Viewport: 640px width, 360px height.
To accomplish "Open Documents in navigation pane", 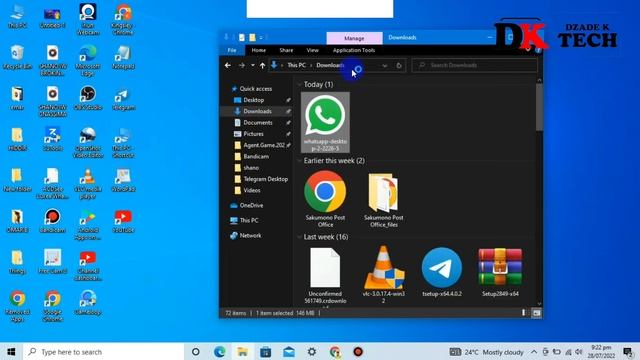I will [258, 122].
